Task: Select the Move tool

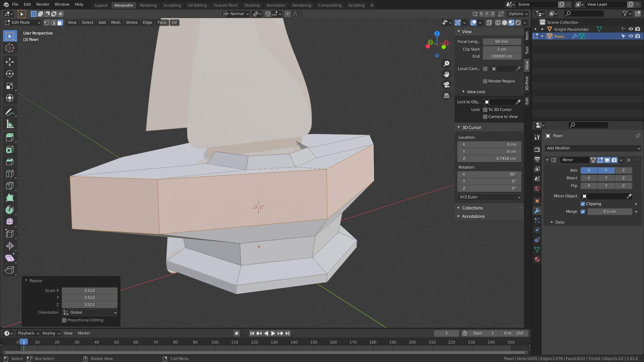Action: point(10,62)
